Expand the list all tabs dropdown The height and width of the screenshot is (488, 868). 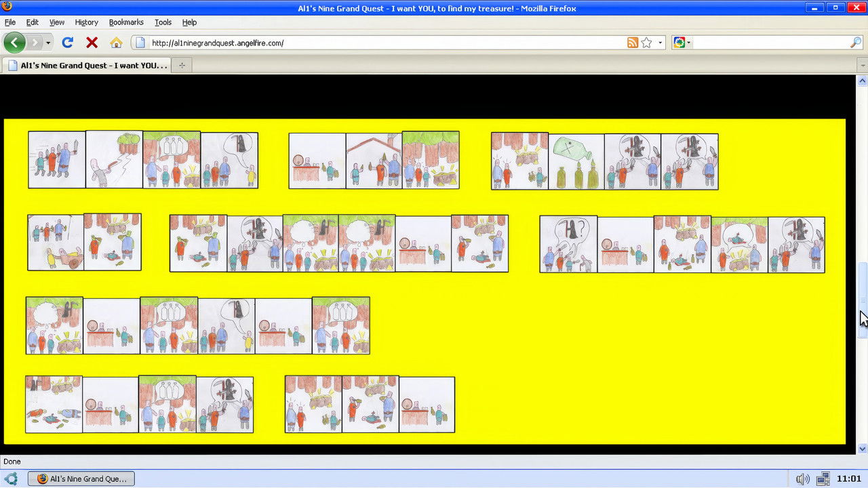(x=862, y=66)
